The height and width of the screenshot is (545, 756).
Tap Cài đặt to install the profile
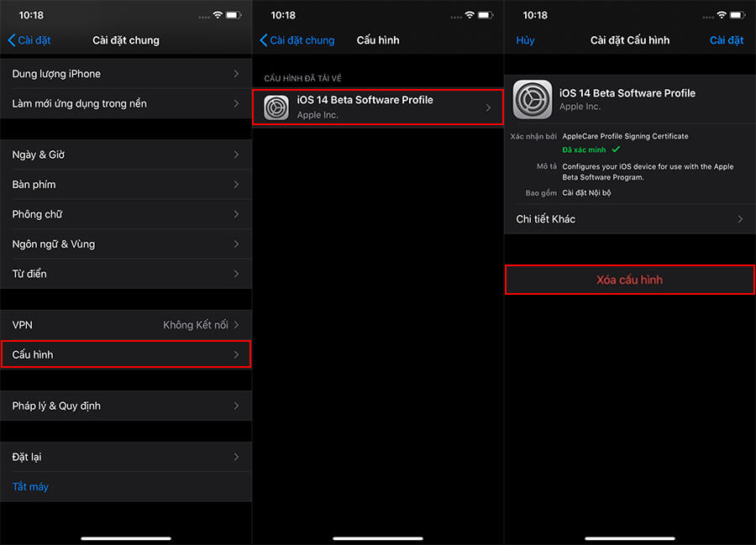click(726, 39)
